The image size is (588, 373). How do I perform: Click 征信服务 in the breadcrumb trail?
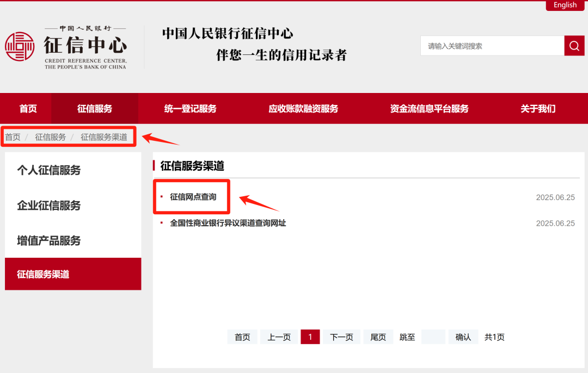[x=50, y=136]
